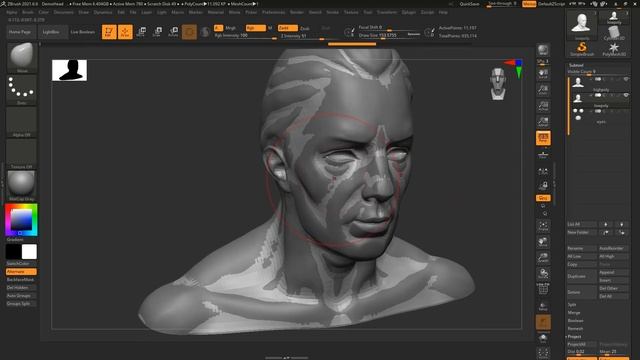This screenshot has height=360, width=640.
Task: Toggle Live Boolean mode
Action: coord(83,32)
